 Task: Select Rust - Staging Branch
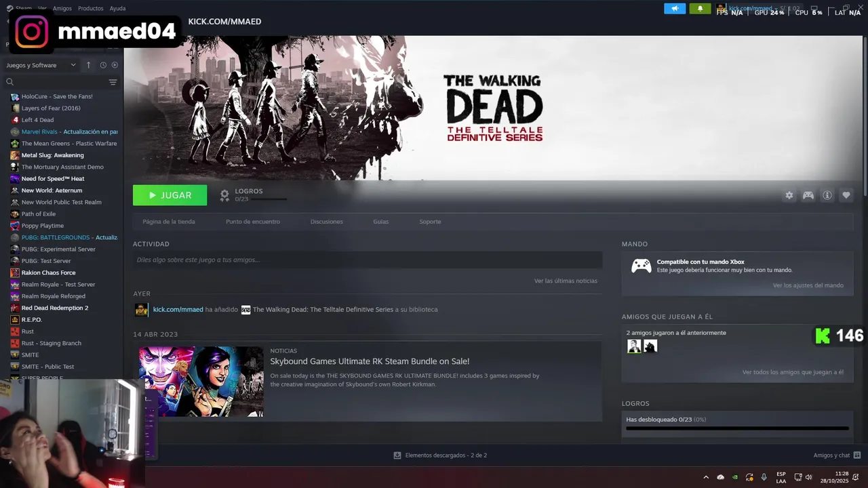tap(52, 343)
